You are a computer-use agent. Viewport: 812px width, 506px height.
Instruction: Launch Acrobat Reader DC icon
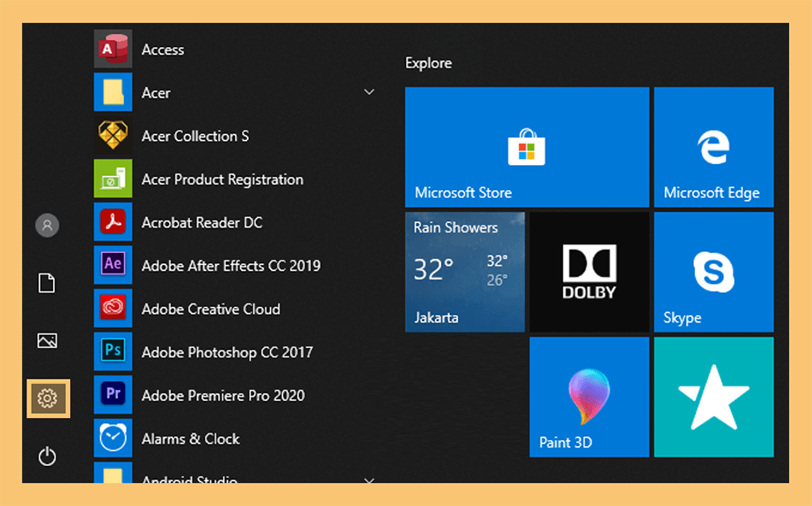(x=113, y=223)
